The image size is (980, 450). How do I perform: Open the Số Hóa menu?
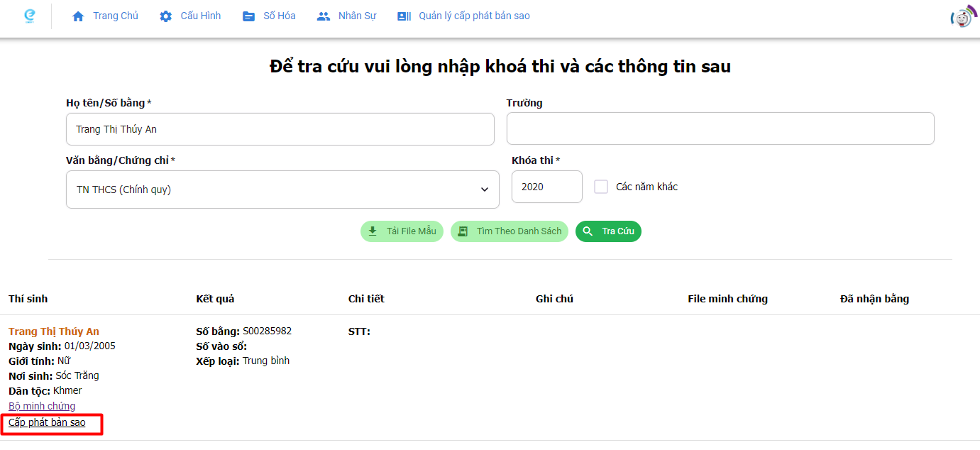(279, 16)
